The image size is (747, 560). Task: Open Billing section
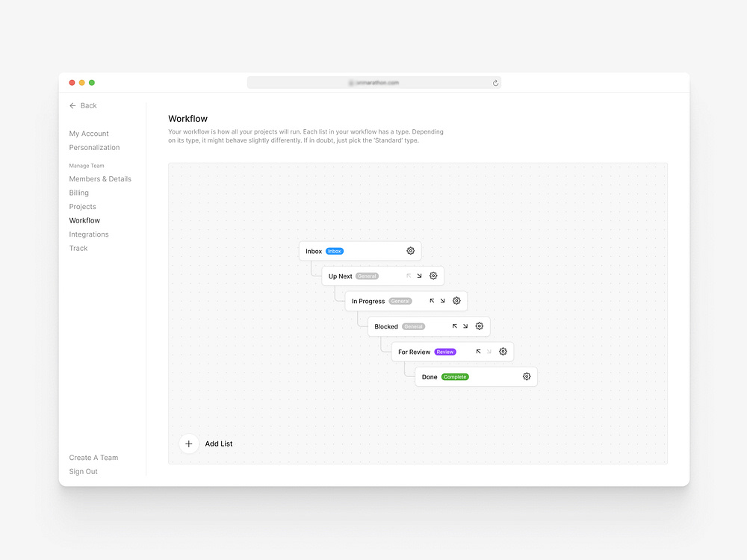pyautogui.click(x=78, y=193)
